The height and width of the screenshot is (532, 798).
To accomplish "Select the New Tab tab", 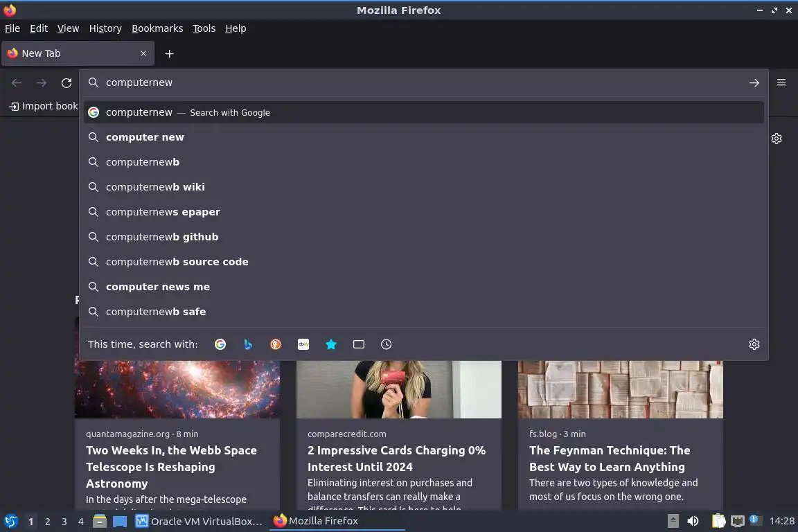I will [78, 53].
